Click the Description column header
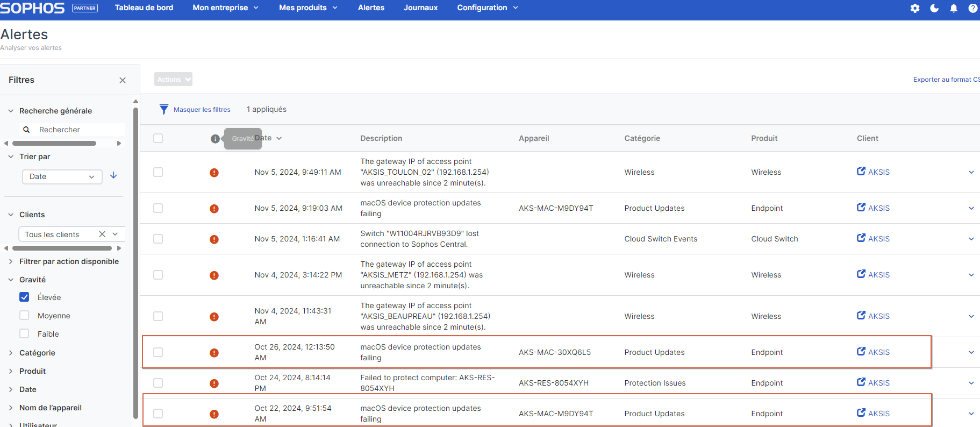 tap(381, 138)
